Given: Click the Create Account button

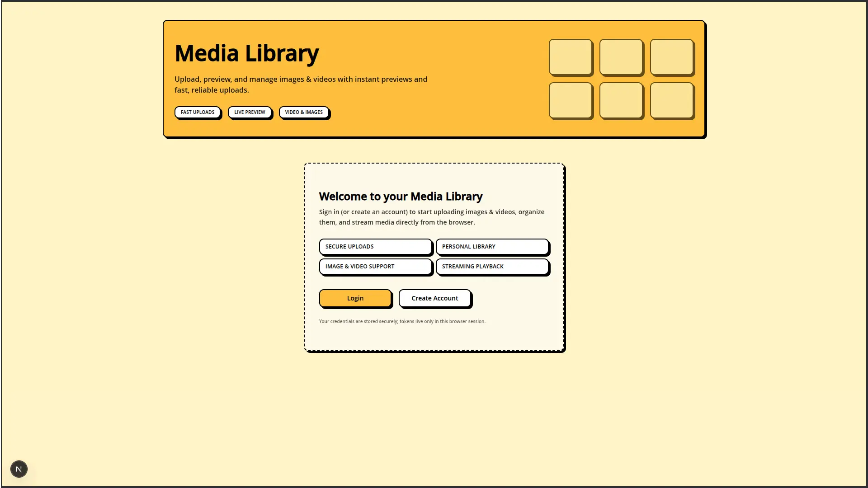Looking at the screenshot, I should point(434,298).
